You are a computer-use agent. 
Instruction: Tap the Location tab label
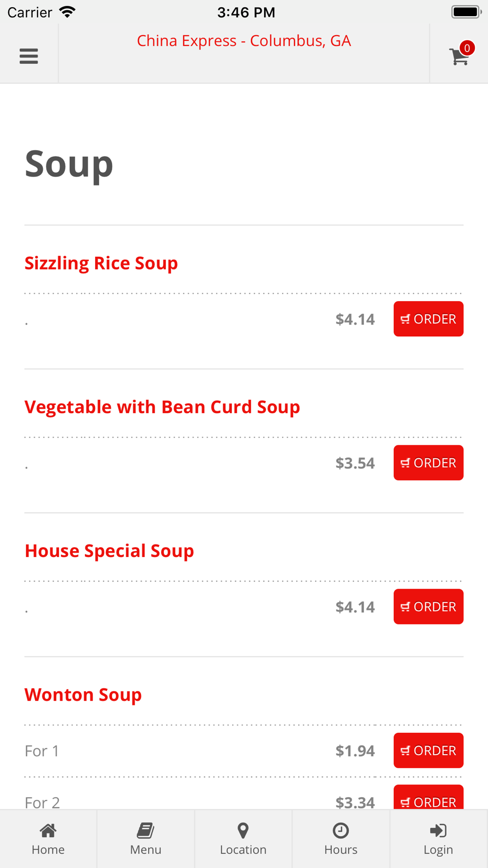click(243, 850)
